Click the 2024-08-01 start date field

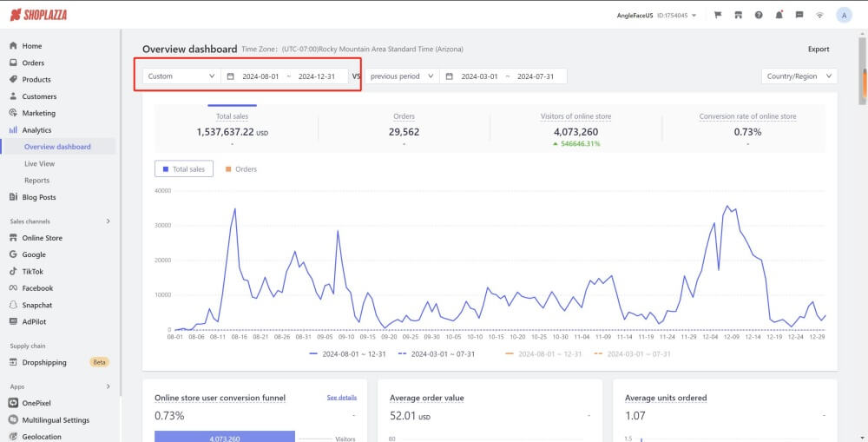point(260,76)
